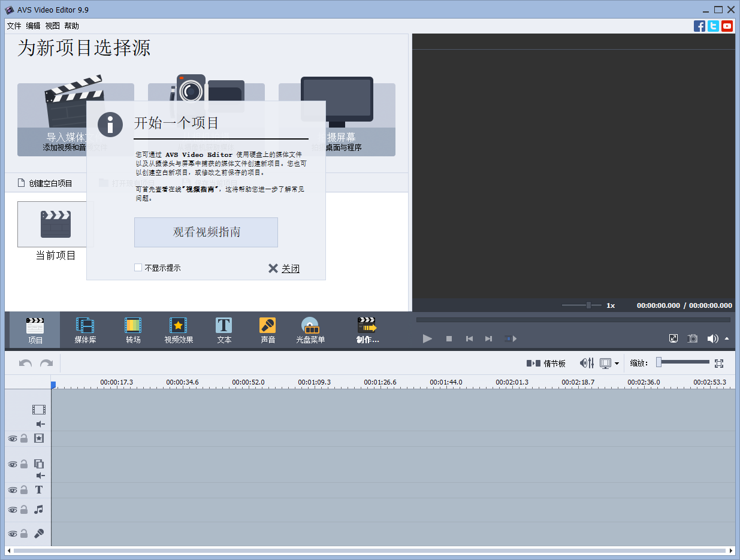Open the 制作... production tab
Screen dimensions: 740x560
(367, 330)
